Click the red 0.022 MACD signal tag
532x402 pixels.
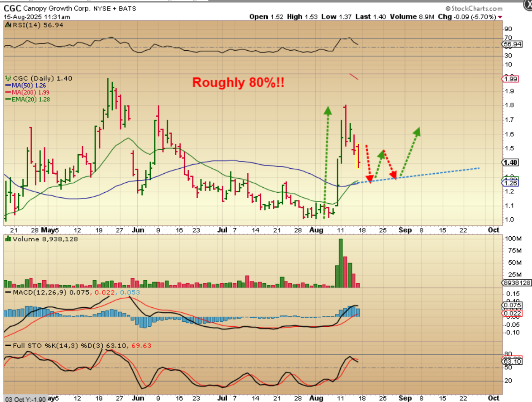512,313
